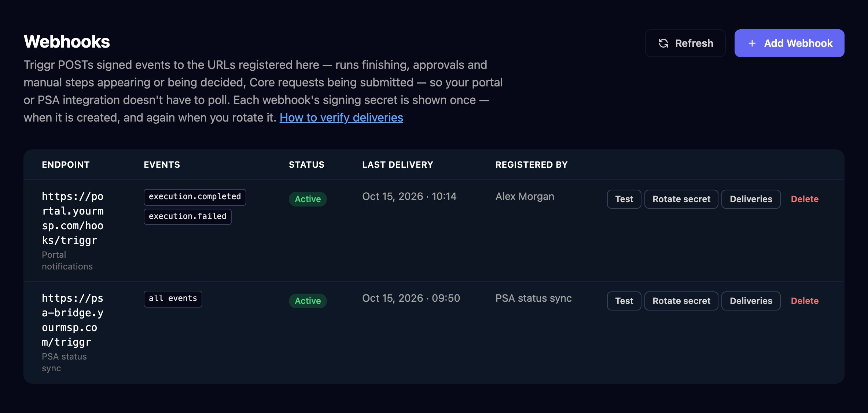Test the portal.yourmsp.com webhook
Viewport: 868px width, 413px height.
[x=624, y=199]
